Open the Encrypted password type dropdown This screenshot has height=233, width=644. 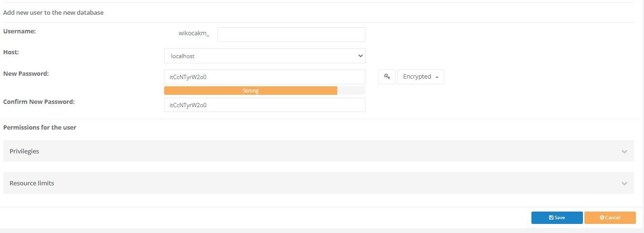point(420,77)
